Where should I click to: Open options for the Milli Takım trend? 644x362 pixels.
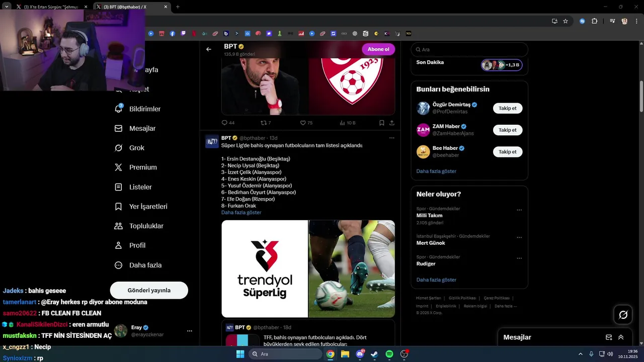click(519, 210)
